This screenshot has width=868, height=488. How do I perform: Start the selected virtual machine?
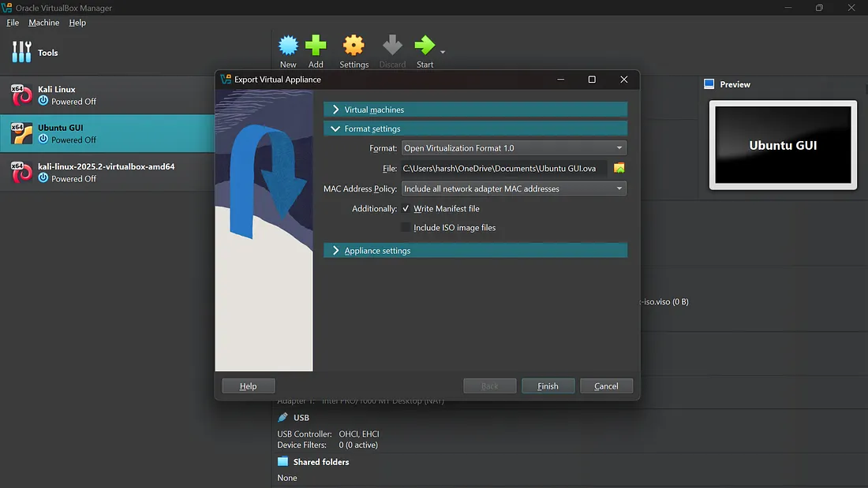tap(425, 46)
